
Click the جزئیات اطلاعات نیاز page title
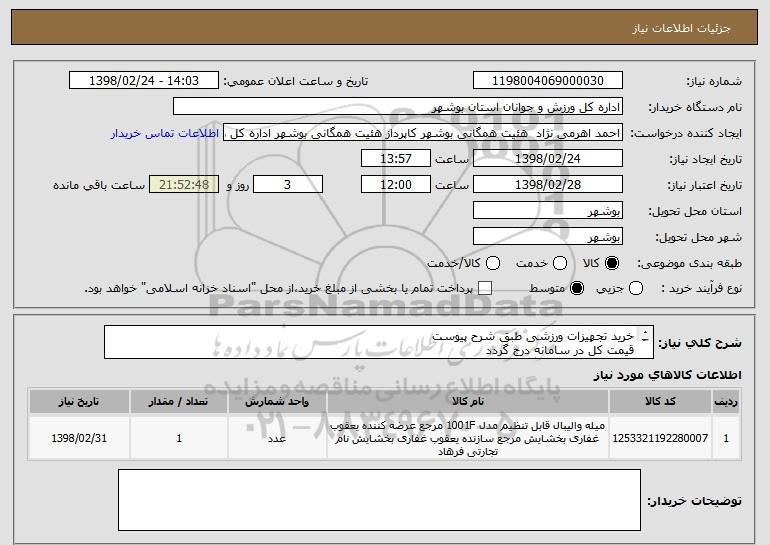(x=681, y=28)
